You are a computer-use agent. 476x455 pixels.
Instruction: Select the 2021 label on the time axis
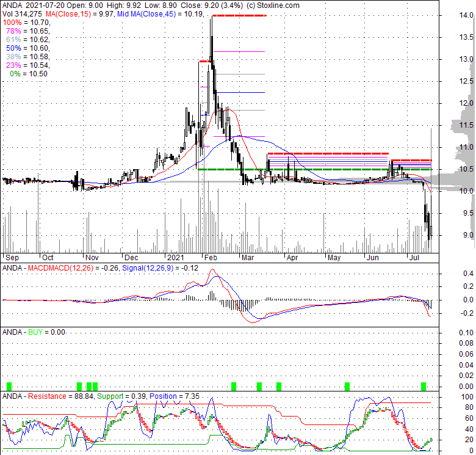[176, 258]
